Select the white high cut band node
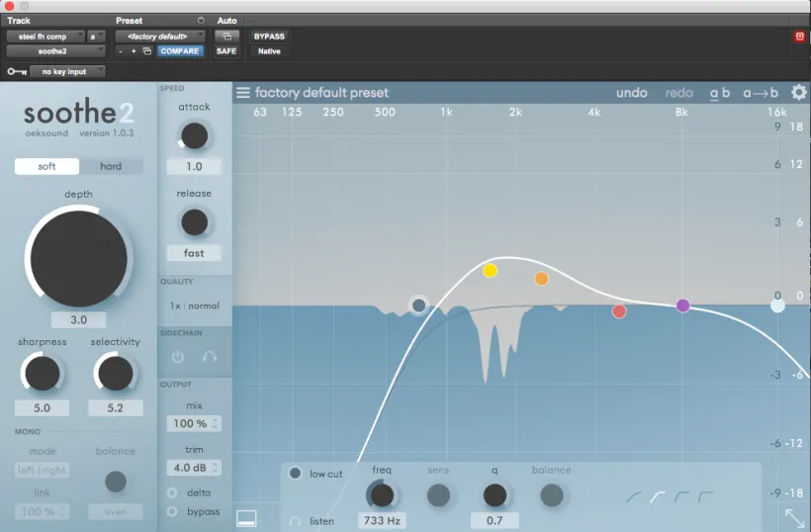Screen dimensions: 811x532 (x=777, y=306)
